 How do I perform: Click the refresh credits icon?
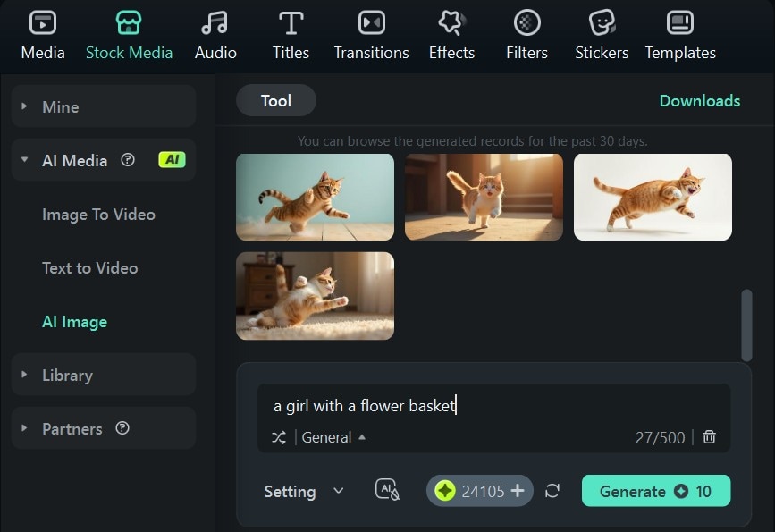552,491
